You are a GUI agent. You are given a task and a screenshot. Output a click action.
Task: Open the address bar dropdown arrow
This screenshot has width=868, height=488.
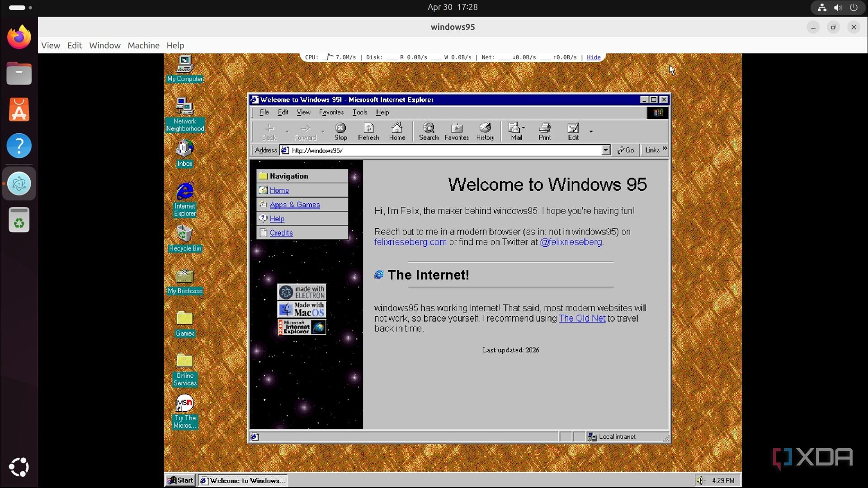tap(606, 150)
